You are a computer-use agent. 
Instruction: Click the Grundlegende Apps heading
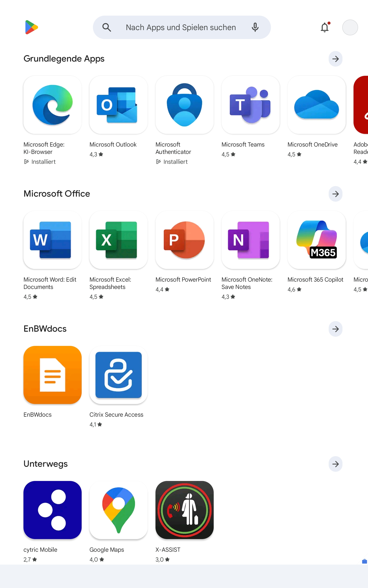(64, 59)
